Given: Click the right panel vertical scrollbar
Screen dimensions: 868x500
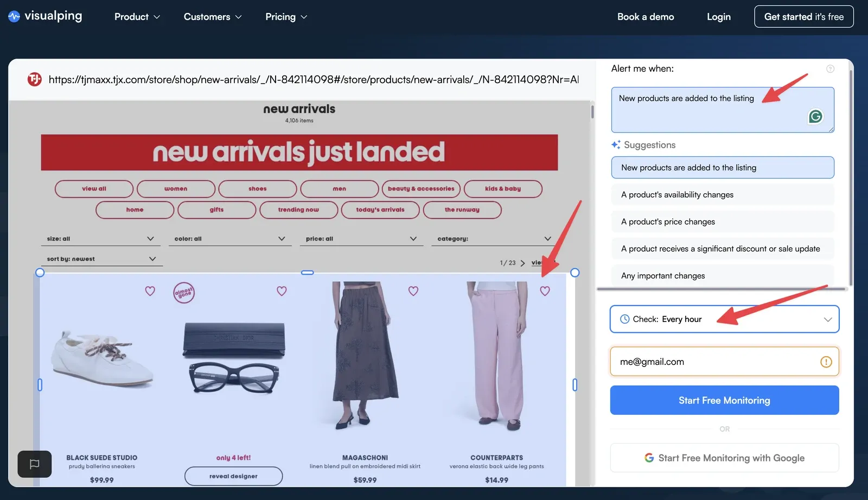Looking at the screenshot, I should pyautogui.click(x=851, y=179).
